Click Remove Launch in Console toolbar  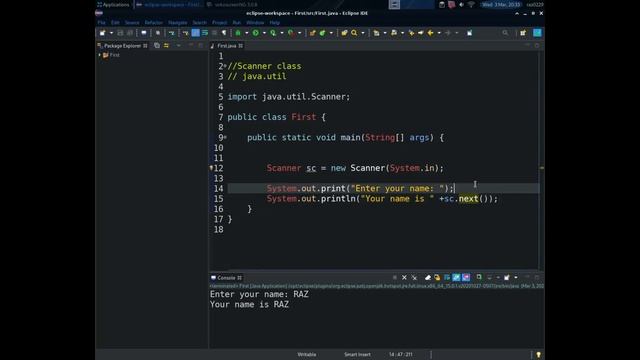point(404,278)
